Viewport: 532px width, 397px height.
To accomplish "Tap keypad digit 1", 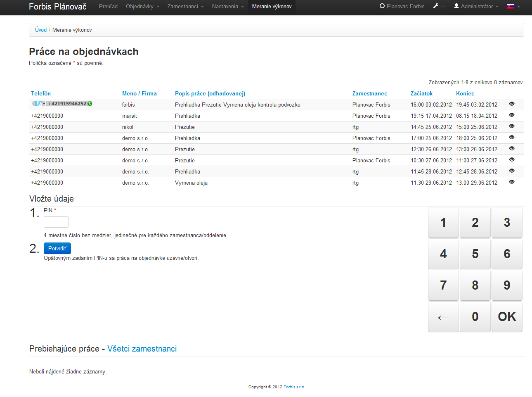I will coord(443,222).
